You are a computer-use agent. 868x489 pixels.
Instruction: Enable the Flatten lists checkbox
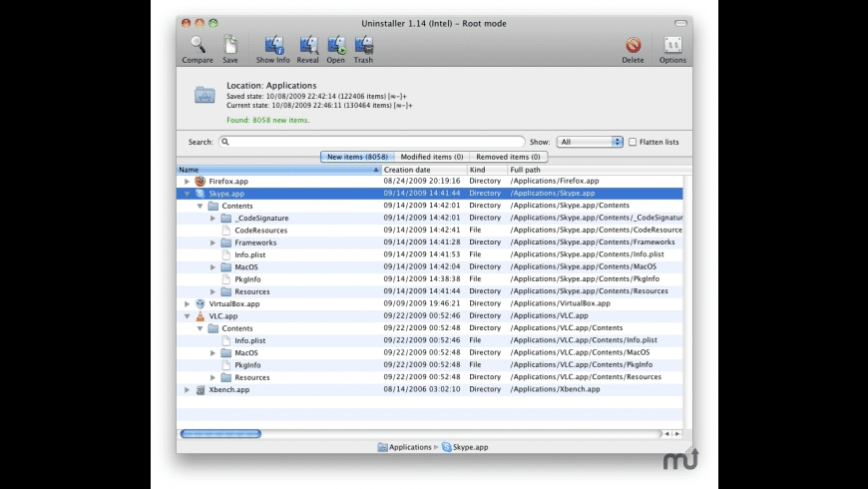[x=633, y=142]
